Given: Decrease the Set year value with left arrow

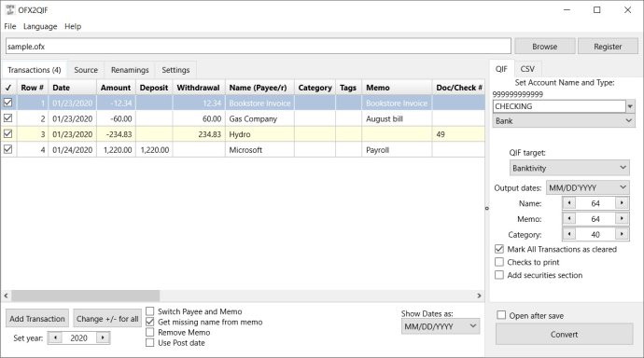Looking at the screenshot, I should pyautogui.click(x=55, y=337).
